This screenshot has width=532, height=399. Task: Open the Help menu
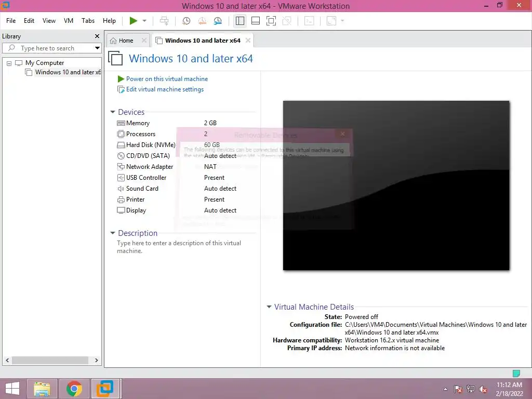109,21
